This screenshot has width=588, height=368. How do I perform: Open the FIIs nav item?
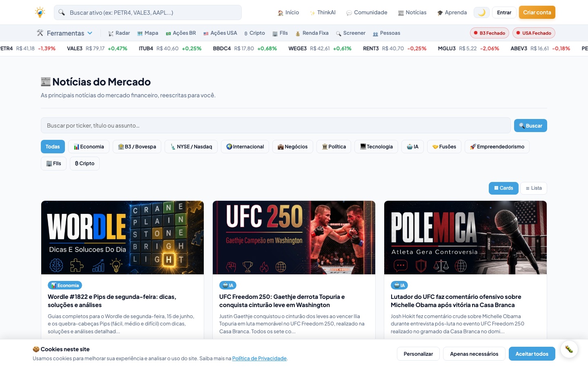[x=280, y=33]
